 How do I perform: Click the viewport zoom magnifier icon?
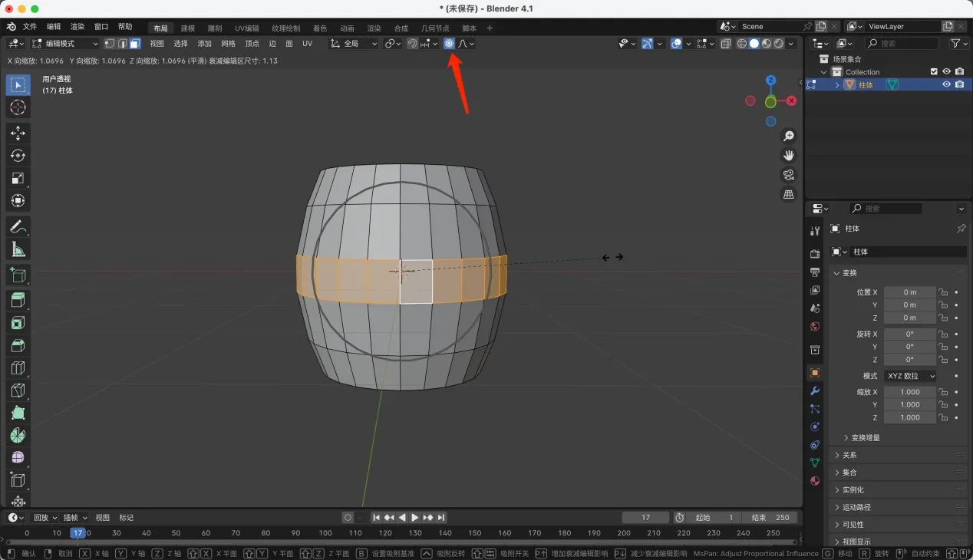pyautogui.click(x=788, y=136)
